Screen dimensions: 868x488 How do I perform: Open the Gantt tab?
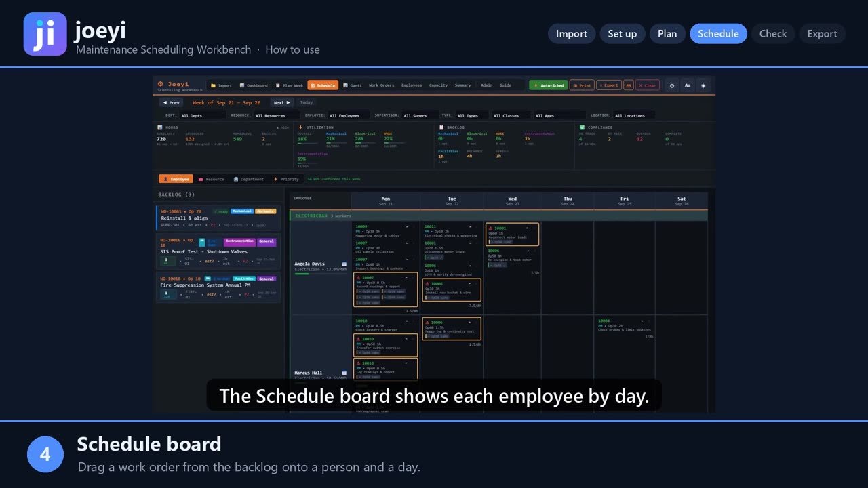tap(353, 85)
